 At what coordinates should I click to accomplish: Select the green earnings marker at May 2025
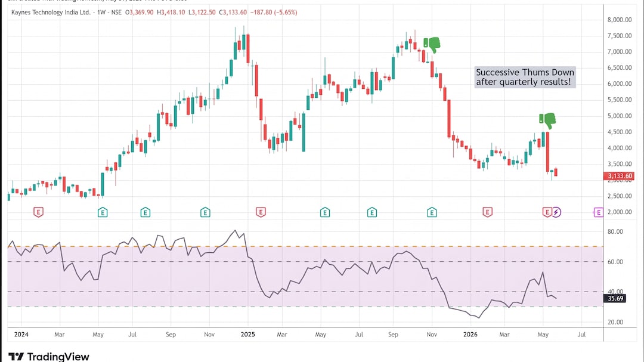[x=325, y=212]
